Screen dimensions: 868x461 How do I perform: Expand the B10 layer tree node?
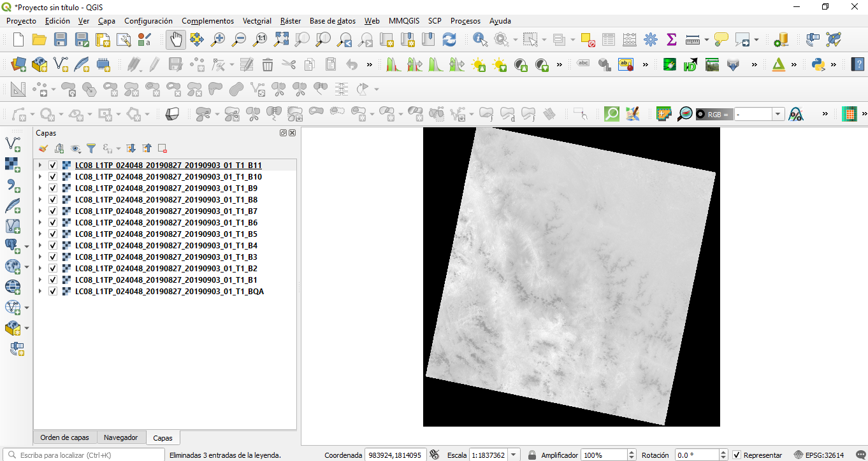click(x=40, y=177)
